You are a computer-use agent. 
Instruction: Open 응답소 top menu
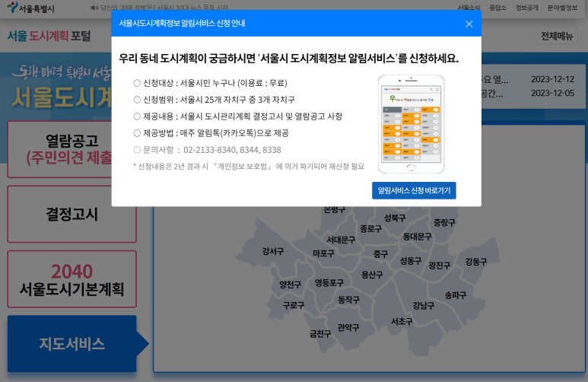point(497,8)
